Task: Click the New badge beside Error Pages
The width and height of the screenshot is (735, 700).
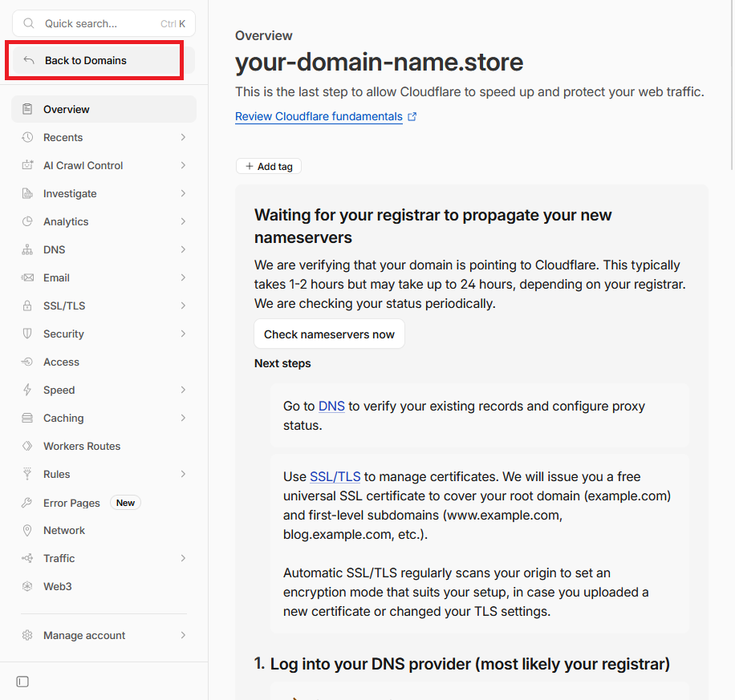Action: click(126, 503)
